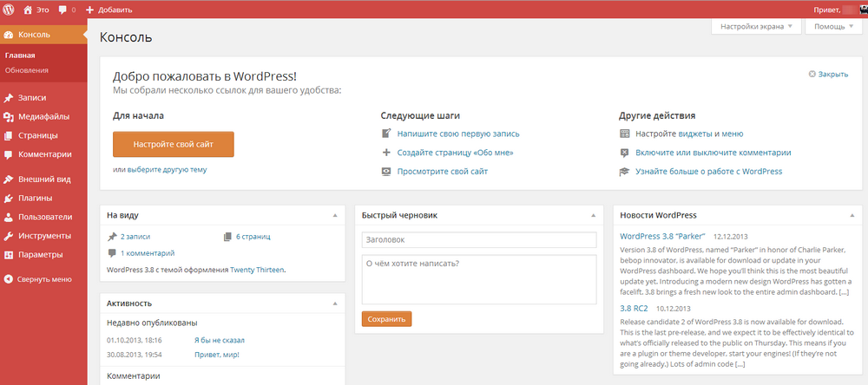
Task: Open the WordPress 3.8 "Parker" news link
Action: (662, 236)
